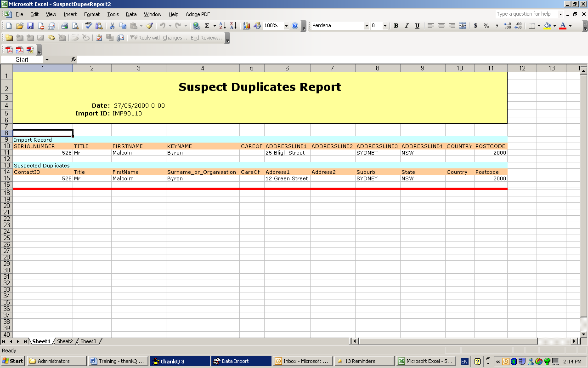The height and width of the screenshot is (368, 588).
Task: Run the Spelling check
Action: [89, 26]
